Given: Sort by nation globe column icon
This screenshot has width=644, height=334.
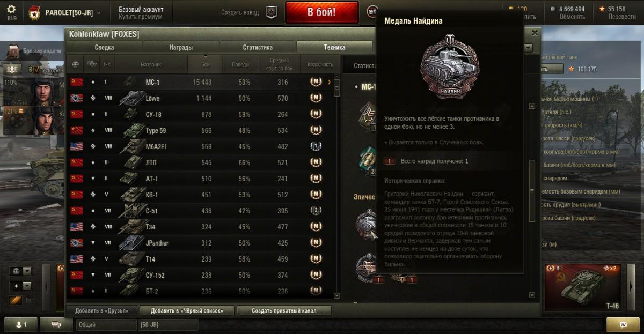Looking at the screenshot, I should point(76,64).
